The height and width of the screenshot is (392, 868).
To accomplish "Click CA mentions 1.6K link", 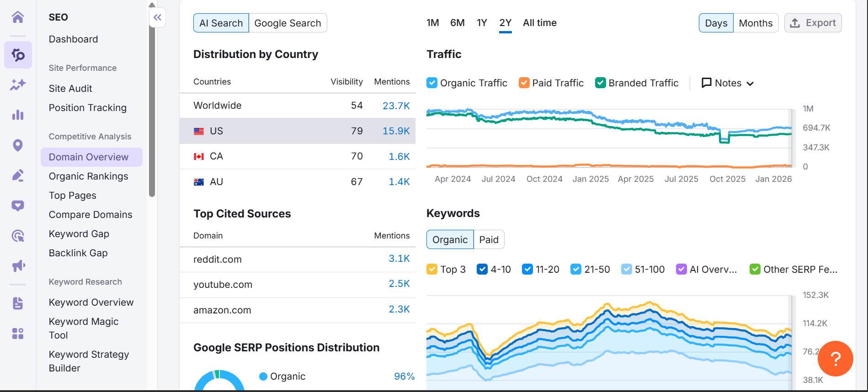I will click(399, 157).
